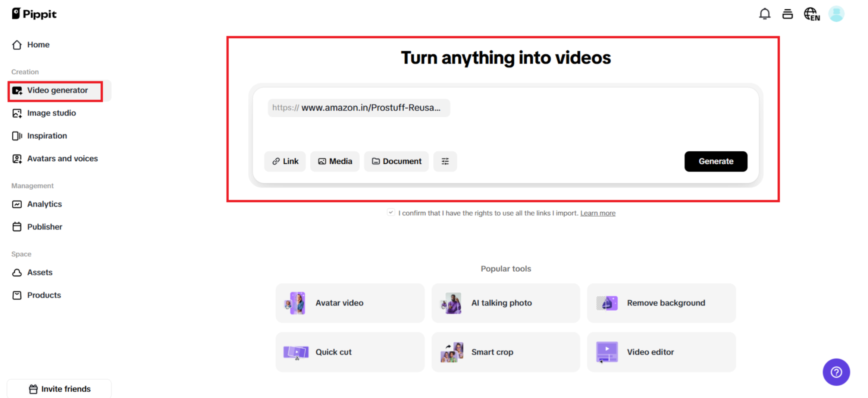Click the Pippit logo
868x398 pixels.
34,13
